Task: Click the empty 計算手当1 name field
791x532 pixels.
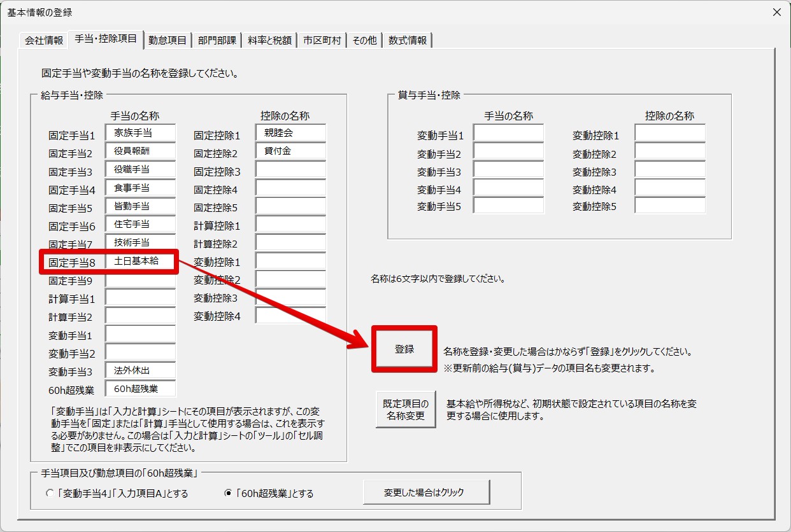Action: pyautogui.click(x=141, y=298)
